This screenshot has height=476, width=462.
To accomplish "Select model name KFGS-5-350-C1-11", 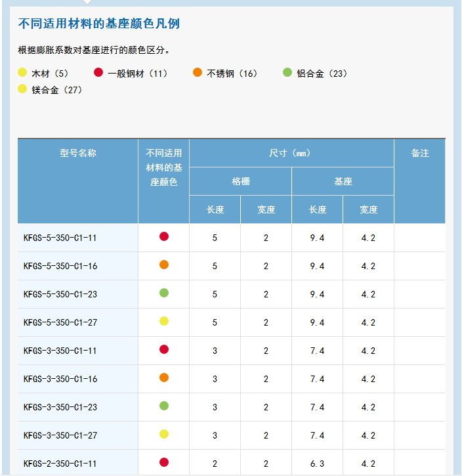I will point(60,238).
